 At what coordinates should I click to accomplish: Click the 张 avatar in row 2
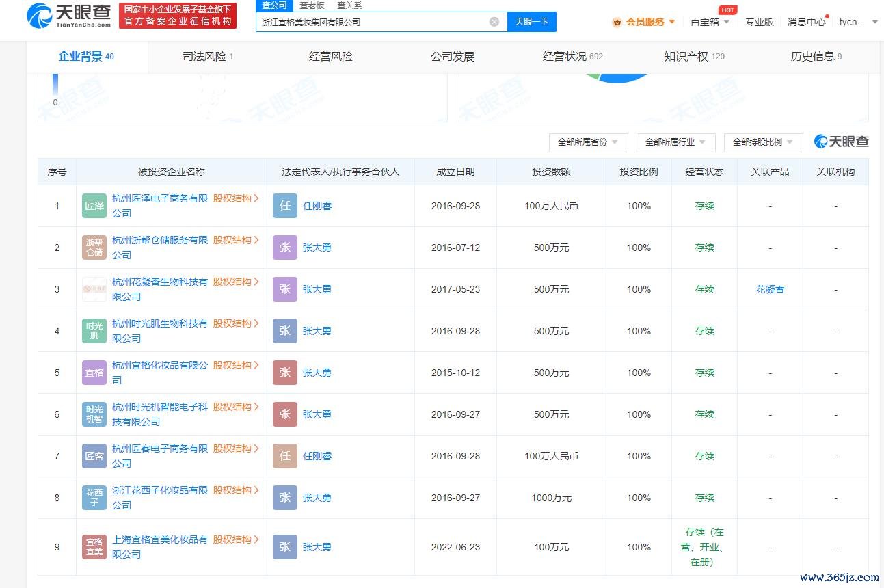pyautogui.click(x=285, y=248)
